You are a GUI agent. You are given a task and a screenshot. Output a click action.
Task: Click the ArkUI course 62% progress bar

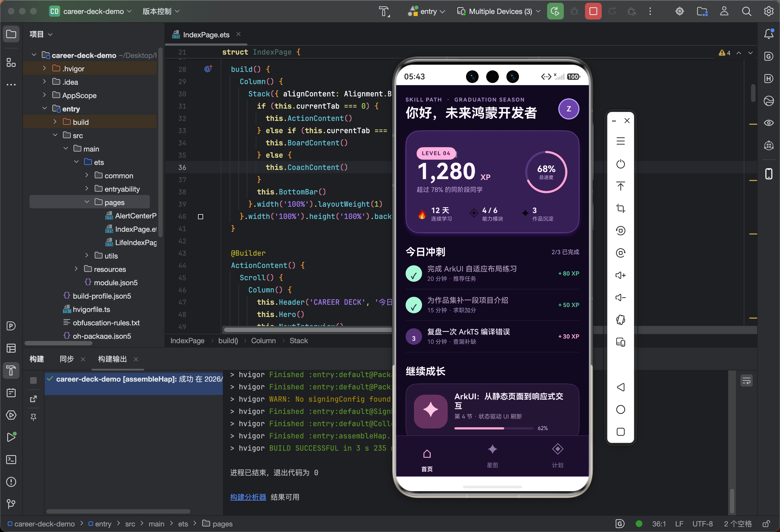[493, 428]
